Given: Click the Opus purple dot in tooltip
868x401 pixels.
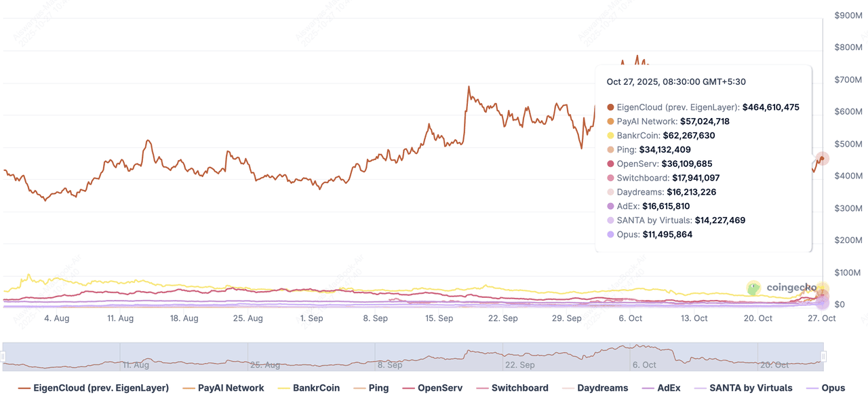Looking at the screenshot, I should [610, 235].
